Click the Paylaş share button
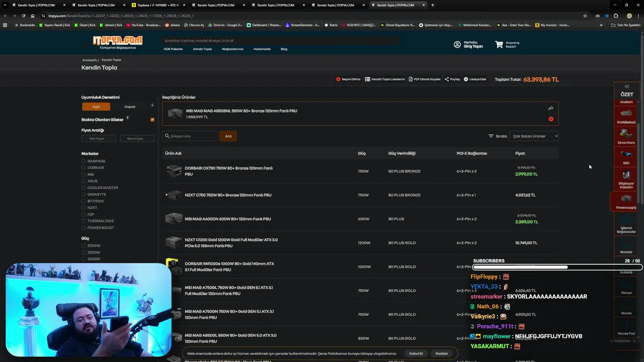Image resolution: width=644 pixels, height=362 pixels. [x=452, y=79]
